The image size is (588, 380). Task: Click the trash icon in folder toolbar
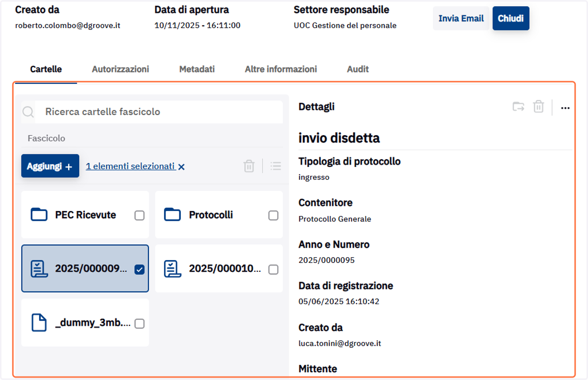pyautogui.click(x=249, y=166)
